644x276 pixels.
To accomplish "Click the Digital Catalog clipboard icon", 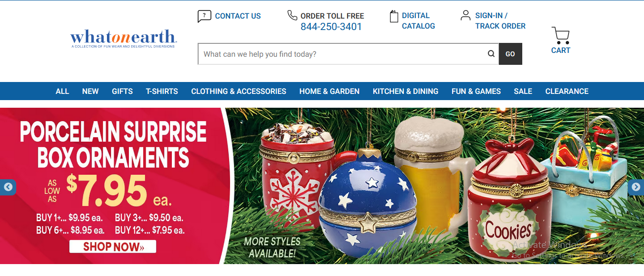I will (x=394, y=16).
